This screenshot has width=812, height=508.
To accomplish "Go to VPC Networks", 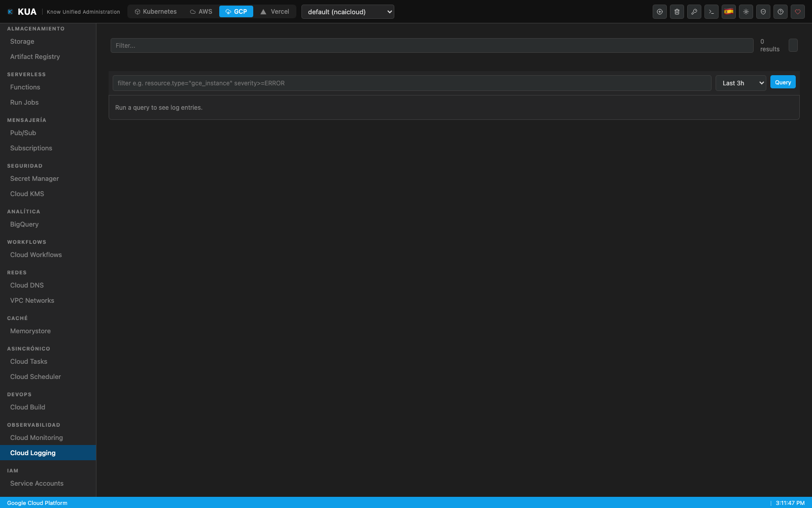I will (48, 301).
